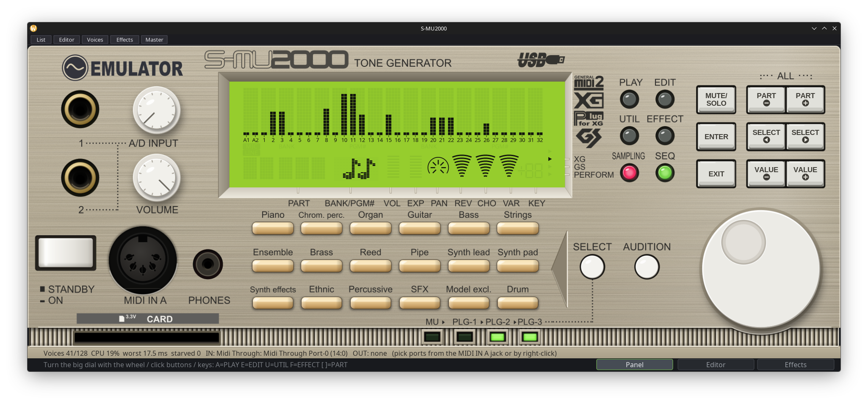
Task: Click the PLG-2 indicator LED
Action: [x=498, y=337]
